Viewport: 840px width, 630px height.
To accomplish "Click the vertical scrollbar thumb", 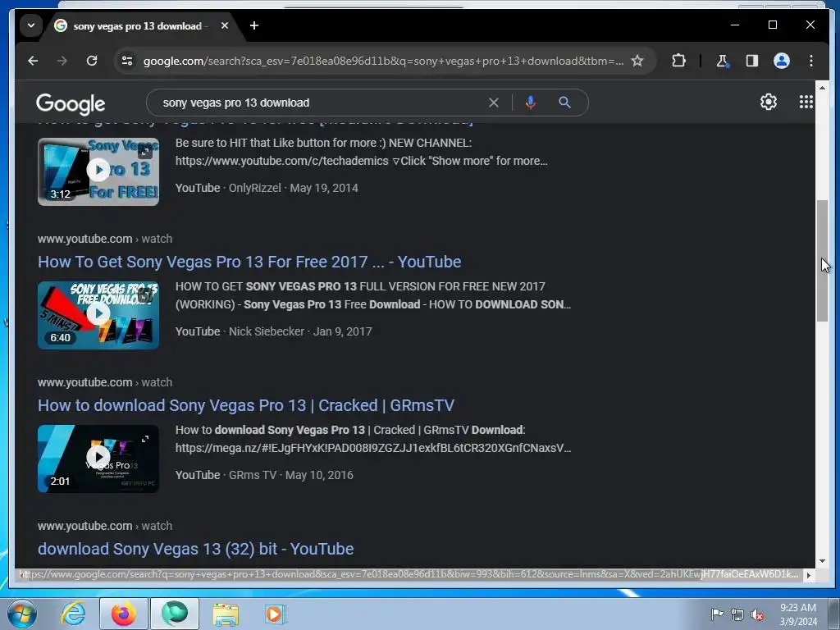I will (x=822, y=261).
